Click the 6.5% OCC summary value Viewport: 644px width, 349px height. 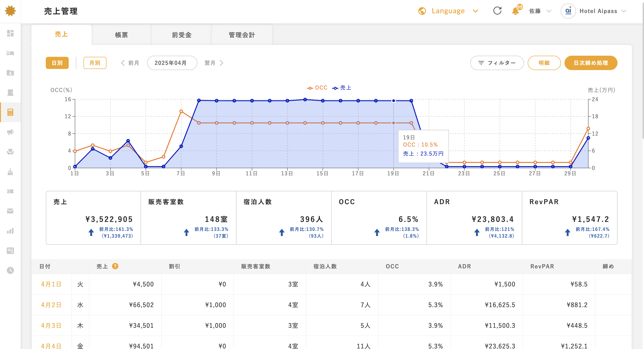(408, 219)
